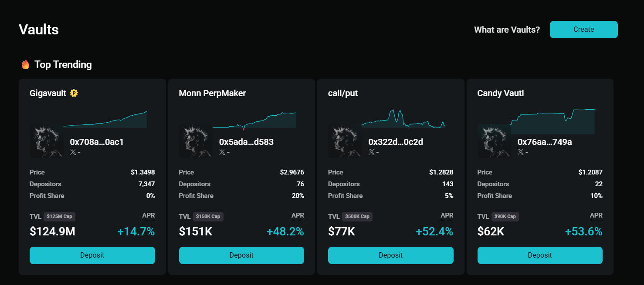Click the Candy Vautl avatar image

(494, 141)
